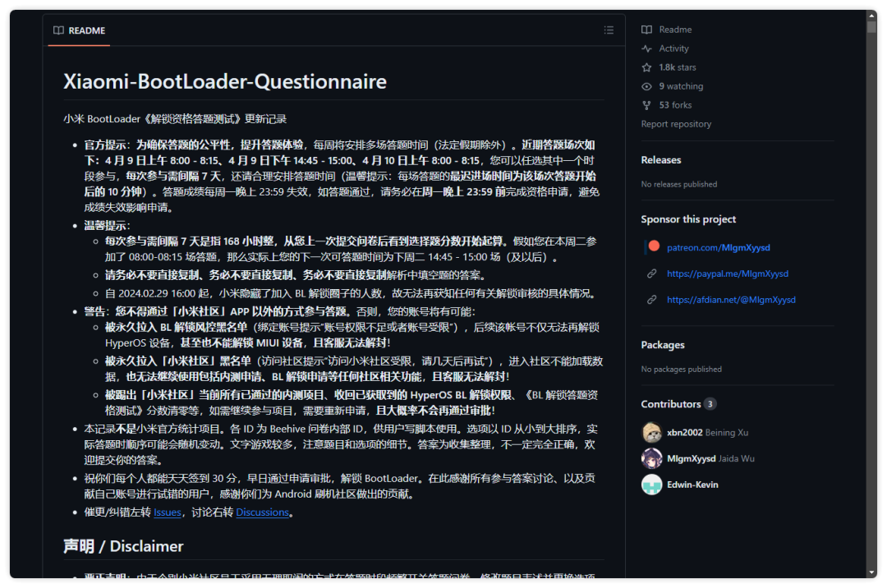887x588 pixels.
Task: Click the link icon beside afdian.net
Action: click(651, 300)
